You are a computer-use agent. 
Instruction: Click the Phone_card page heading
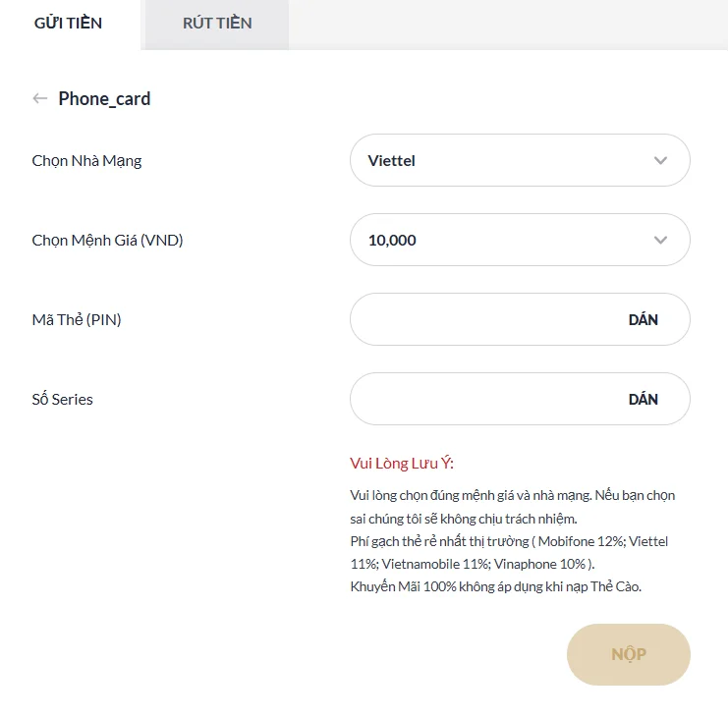[x=104, y=98]
